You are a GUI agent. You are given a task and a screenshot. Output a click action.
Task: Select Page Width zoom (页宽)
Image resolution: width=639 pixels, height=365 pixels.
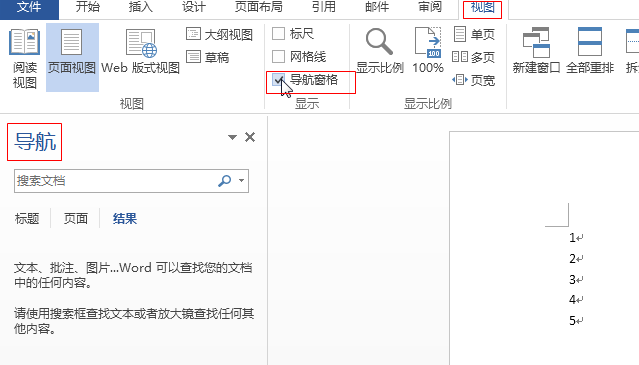[x=473, y=80]
